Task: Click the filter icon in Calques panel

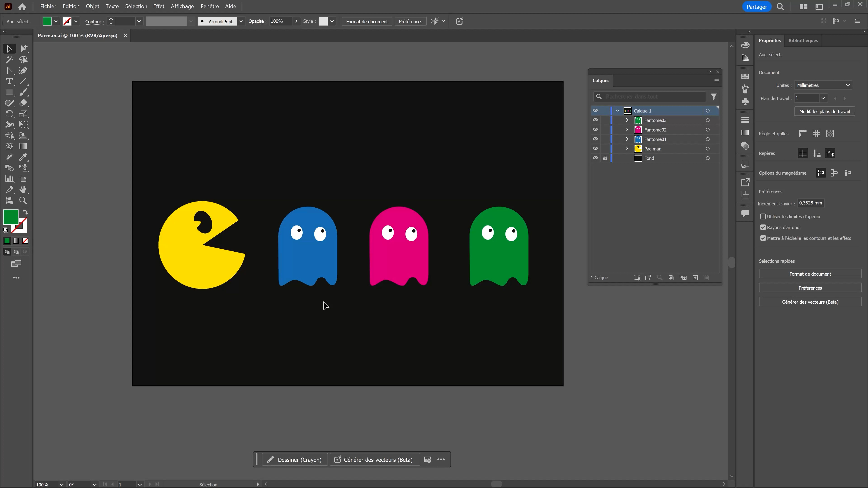Action: tap(714, 97)
